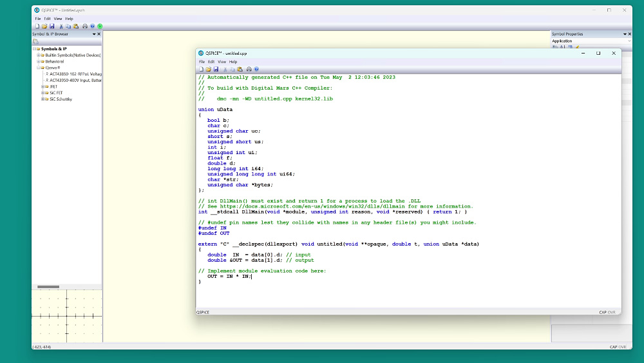644x363 pixels.
Task: Click New file icon in schematic toolbar
Action: coord(37,26)
